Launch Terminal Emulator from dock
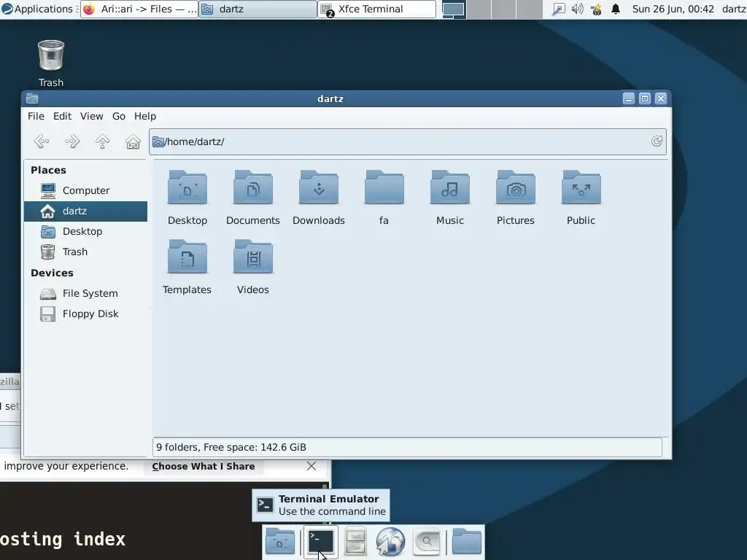This screenshot has width=747, height=560. [321, 542]
